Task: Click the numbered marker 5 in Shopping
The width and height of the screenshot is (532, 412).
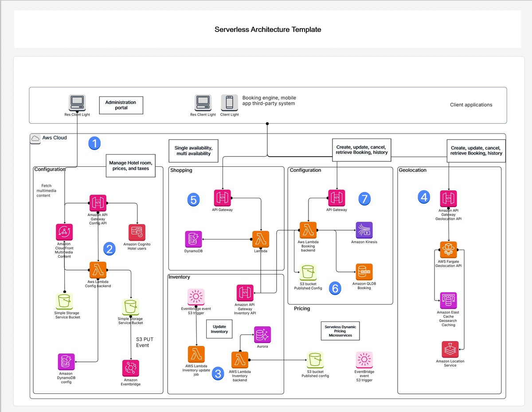Action: point(193,200)
